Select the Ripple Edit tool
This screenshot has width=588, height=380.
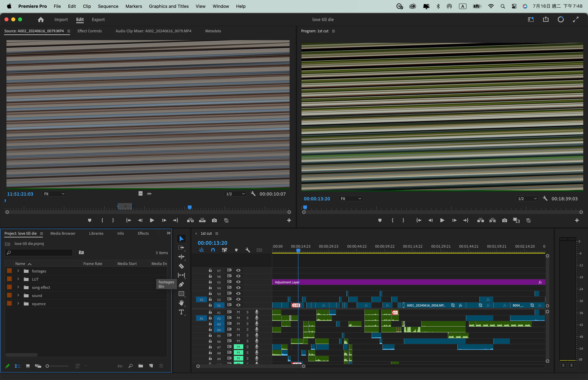tap(181, 257)
